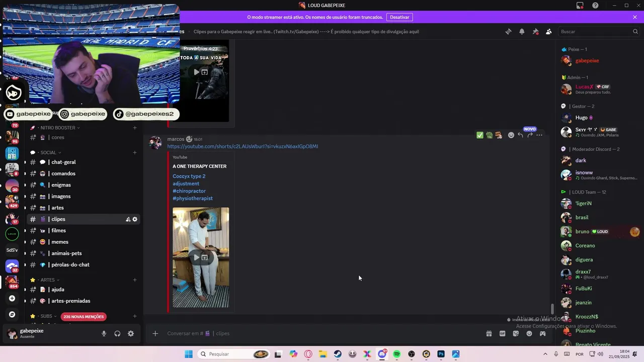Play the chiropractor video thumbnail

[196, 257]
